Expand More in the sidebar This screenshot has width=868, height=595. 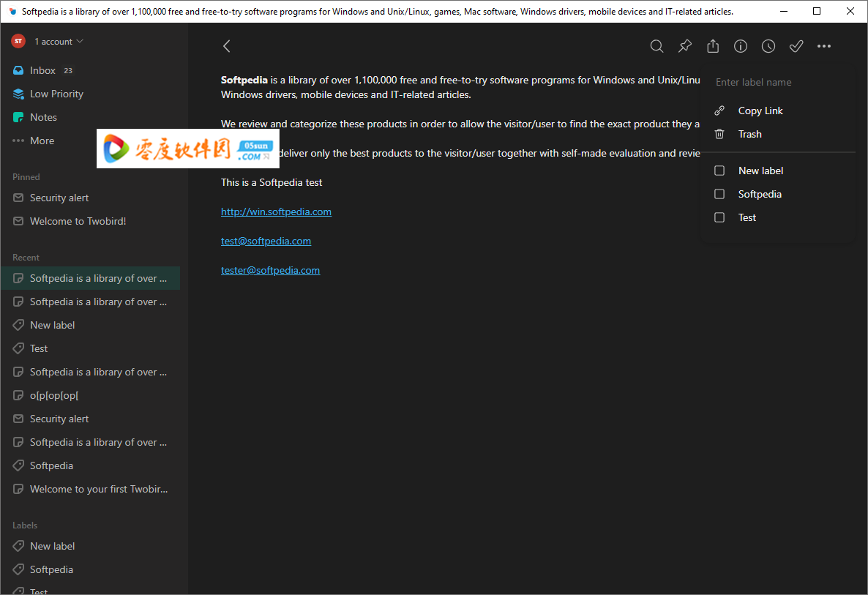(42, 141)
